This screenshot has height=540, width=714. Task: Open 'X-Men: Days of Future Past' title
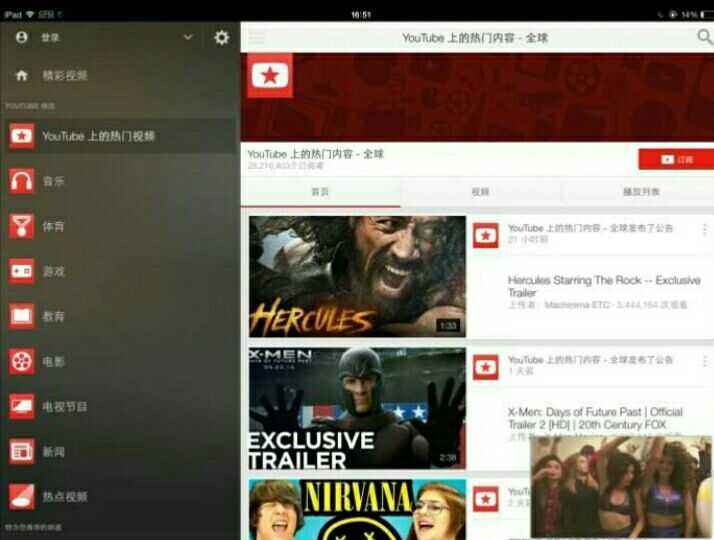(x=595, y=418)
